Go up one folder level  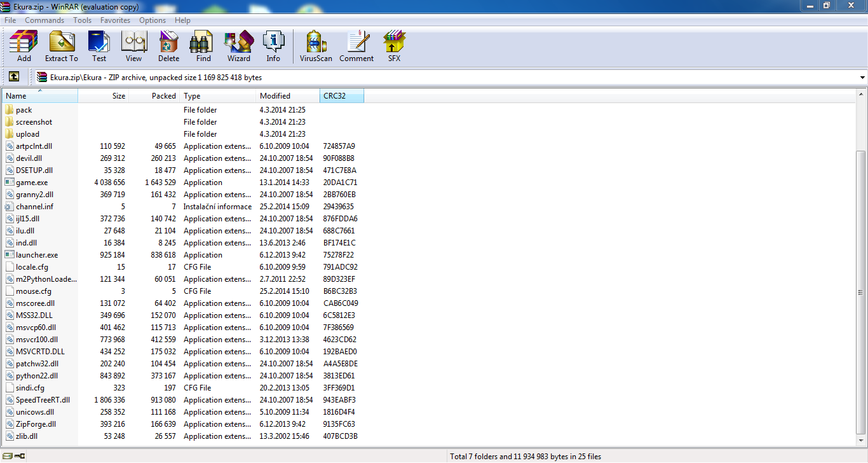coord(14,77)
